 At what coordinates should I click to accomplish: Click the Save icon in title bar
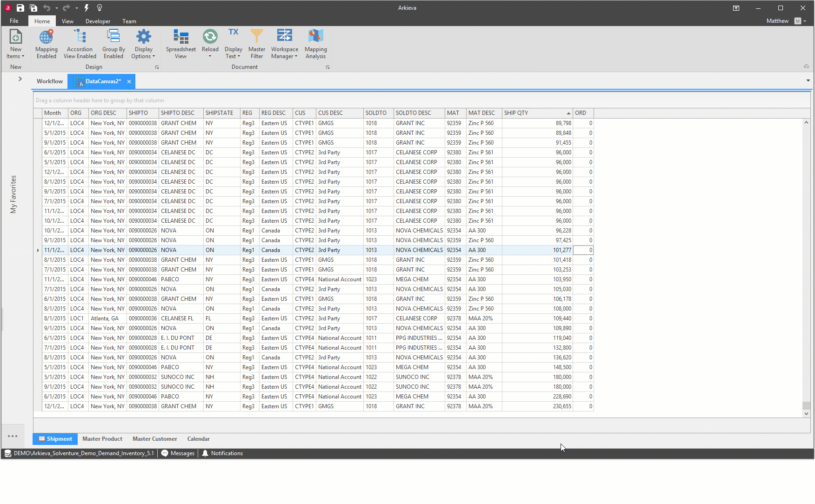(x=20, y=8)
